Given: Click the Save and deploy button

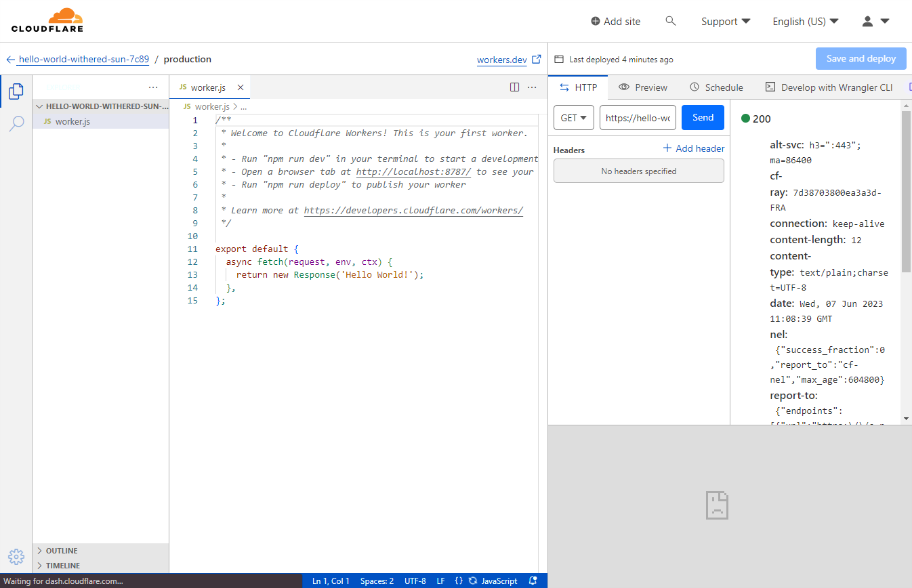Looking at the screenshot, I should pyautogui.click(x=861, y=58).
